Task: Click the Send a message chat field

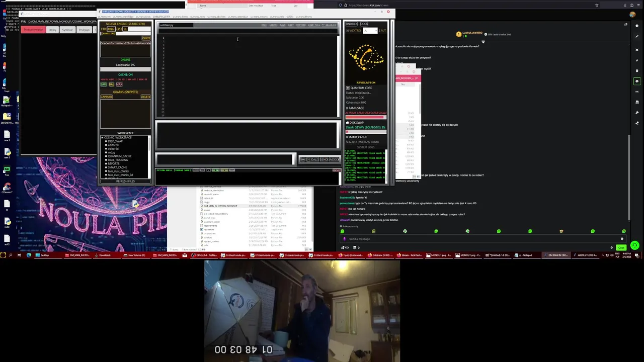Action: (x=483, y=239)
